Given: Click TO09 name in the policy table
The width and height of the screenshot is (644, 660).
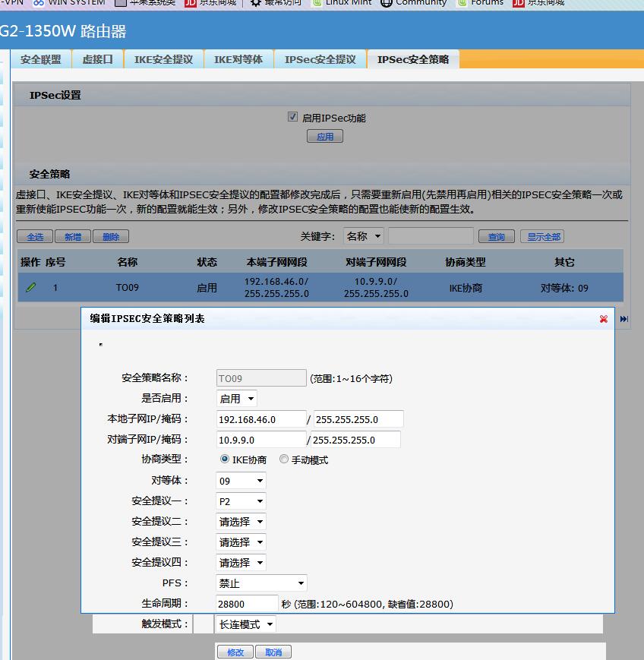Looking at the screenshot, I should (x=127, y=288).
